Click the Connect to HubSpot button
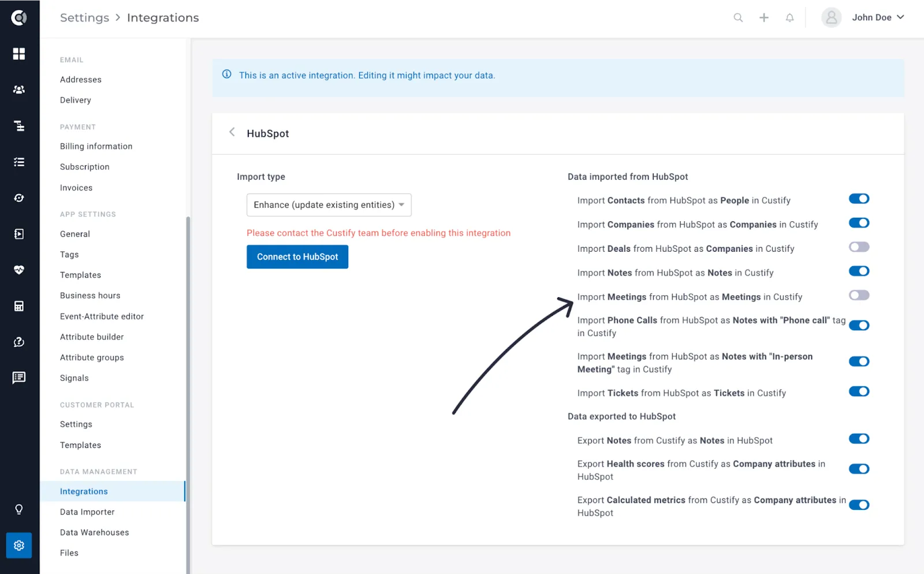This screenshot has height=574, width=924. point(297,257)
